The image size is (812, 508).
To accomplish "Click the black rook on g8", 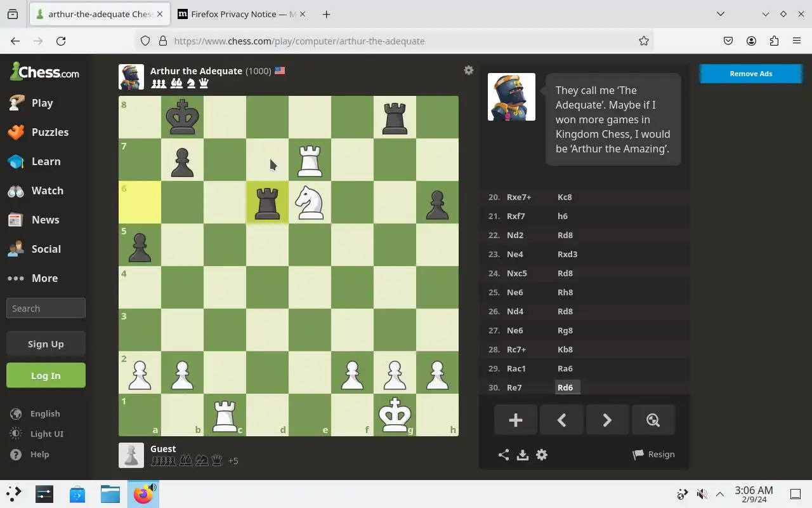I will [x=395, y=117].
